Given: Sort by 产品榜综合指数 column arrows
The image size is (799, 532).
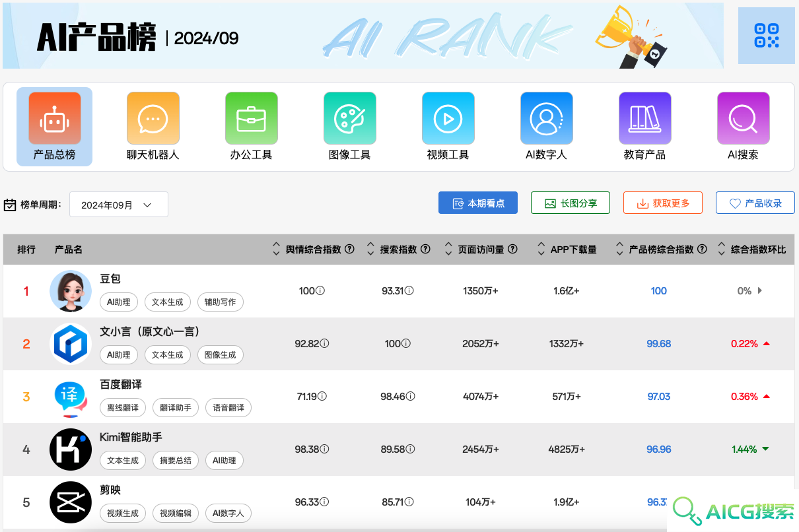Looking at the screenshot, I should (x=619, y=249).
